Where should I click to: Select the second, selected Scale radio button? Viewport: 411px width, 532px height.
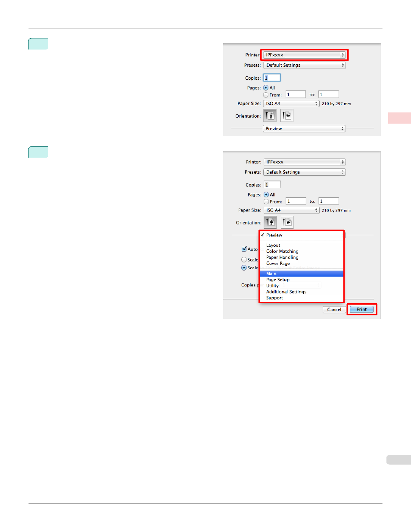[244, 268]
